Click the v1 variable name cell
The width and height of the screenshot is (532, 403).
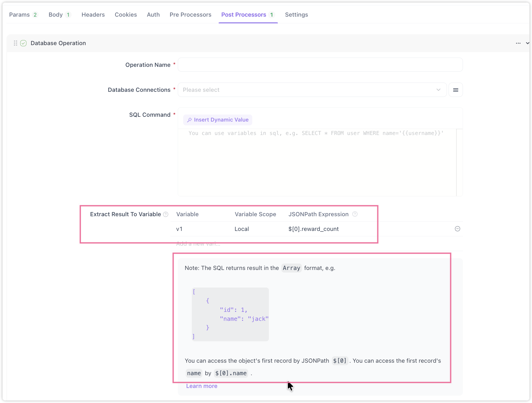point(179,229)
